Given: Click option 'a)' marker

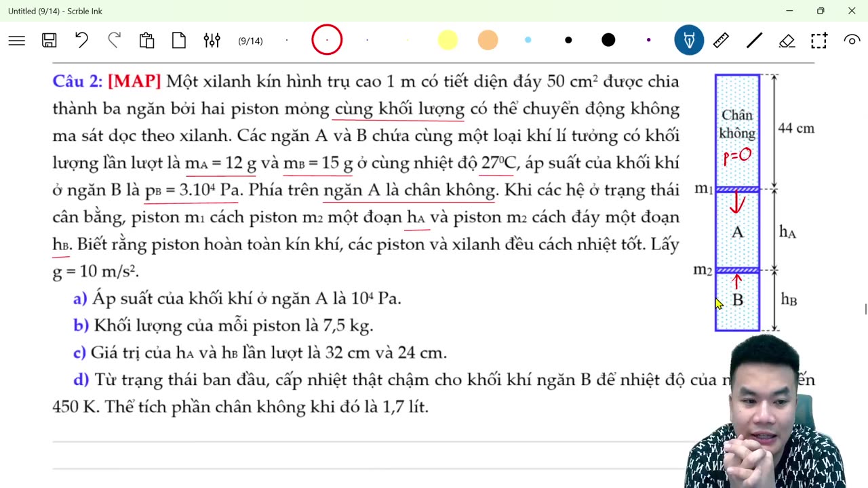Looking at the screenshot, I should pos(80,299).
